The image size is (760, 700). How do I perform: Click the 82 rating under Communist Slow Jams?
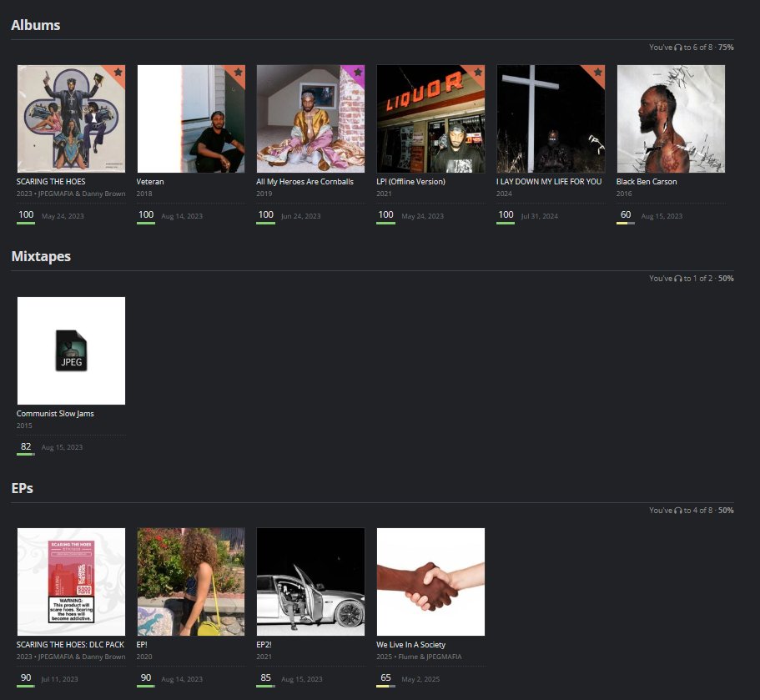pyautogui.click(x=26, y=447)
